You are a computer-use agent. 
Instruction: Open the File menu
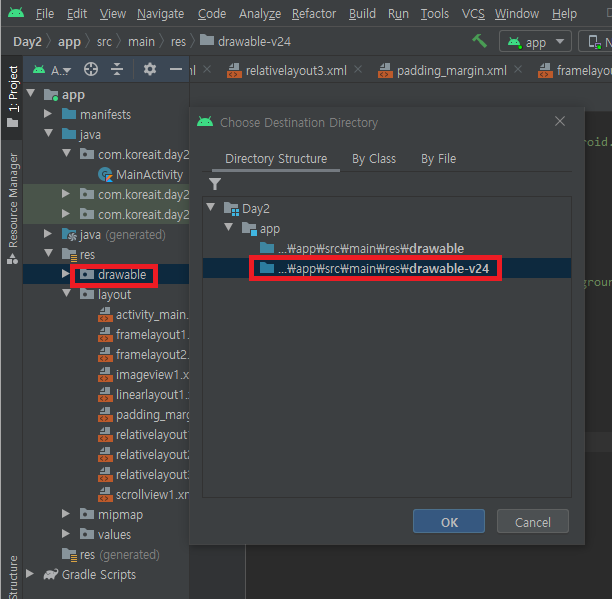point(45,14)
